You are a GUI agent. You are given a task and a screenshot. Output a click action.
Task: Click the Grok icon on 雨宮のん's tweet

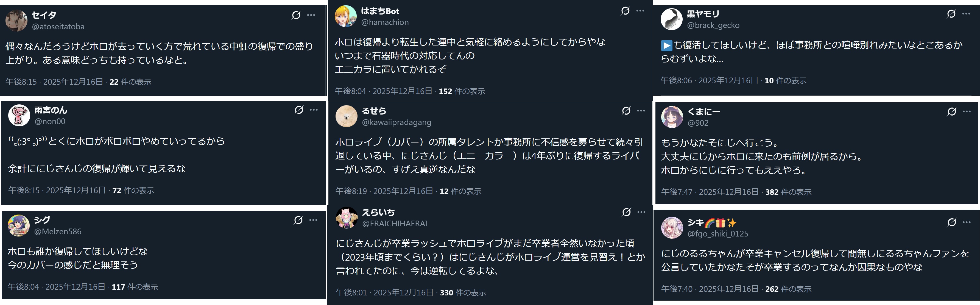[x=299, y=110]
